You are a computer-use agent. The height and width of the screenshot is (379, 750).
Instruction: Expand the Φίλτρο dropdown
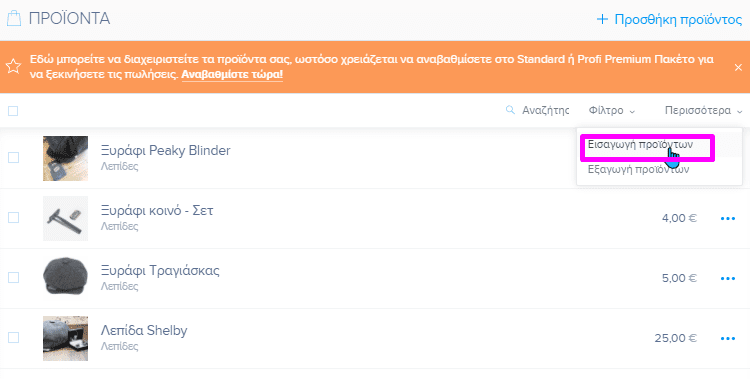612,111
